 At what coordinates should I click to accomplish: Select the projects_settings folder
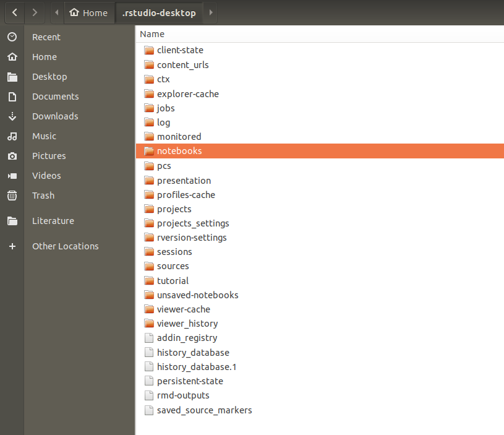(x=193, y=223)
